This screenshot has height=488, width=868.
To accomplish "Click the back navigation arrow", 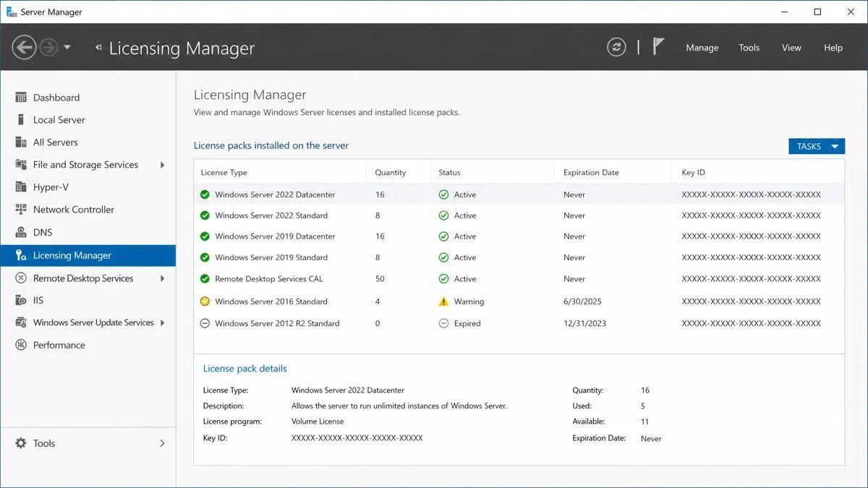I will (x=25, y=48).
